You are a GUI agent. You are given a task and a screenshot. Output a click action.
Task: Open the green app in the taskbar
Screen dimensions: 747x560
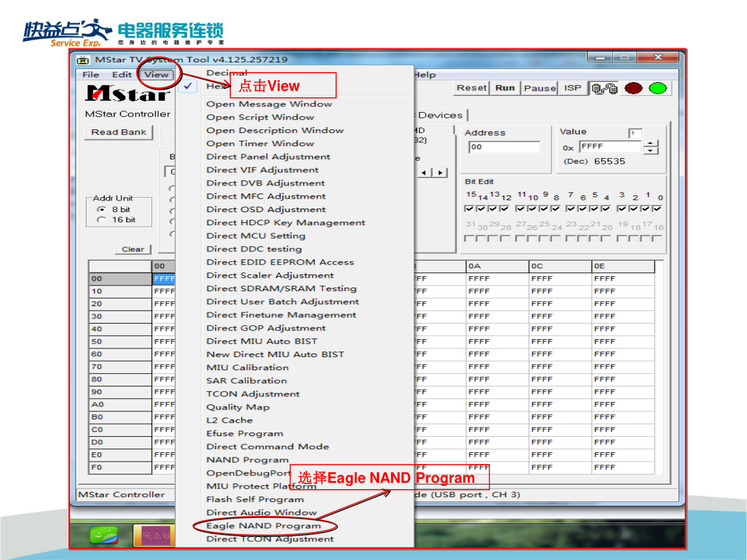coord(103,534)
